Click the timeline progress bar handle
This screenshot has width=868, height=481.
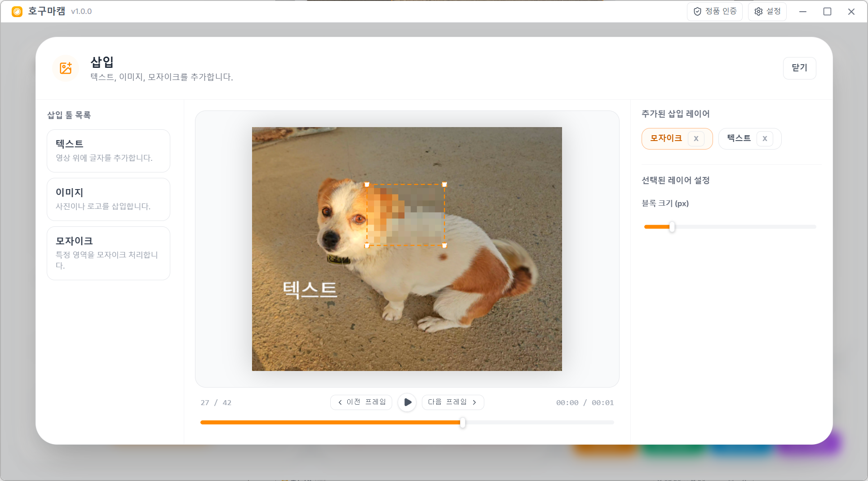coord(462,423)
